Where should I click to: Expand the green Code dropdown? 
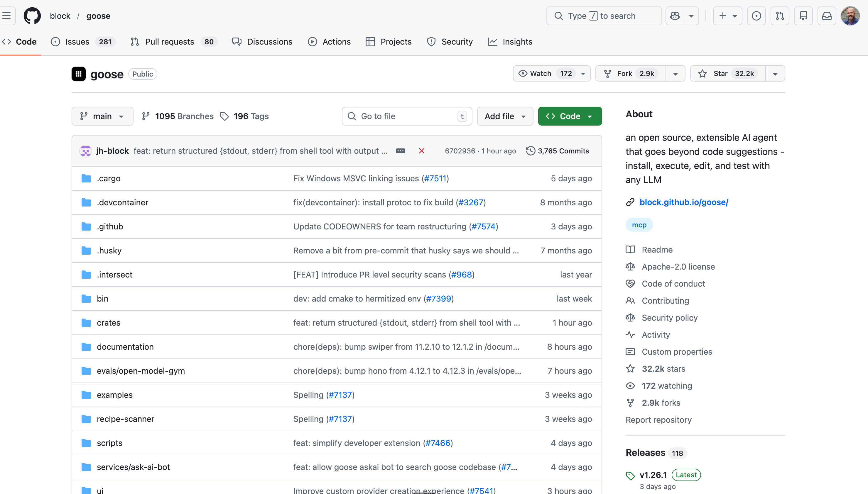coord(570,116)
